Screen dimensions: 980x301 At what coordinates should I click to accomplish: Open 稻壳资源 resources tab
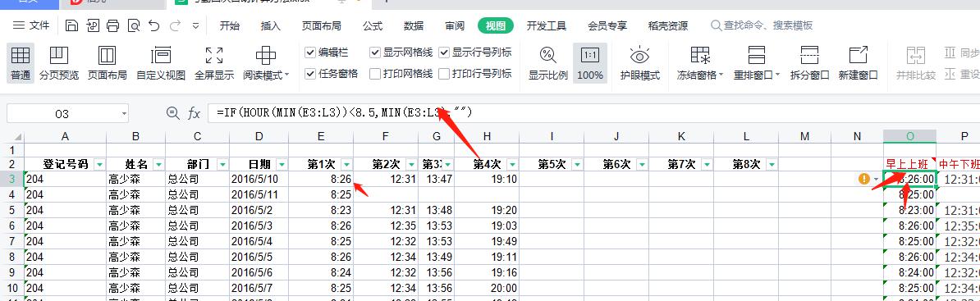click(x=668, y=25)
